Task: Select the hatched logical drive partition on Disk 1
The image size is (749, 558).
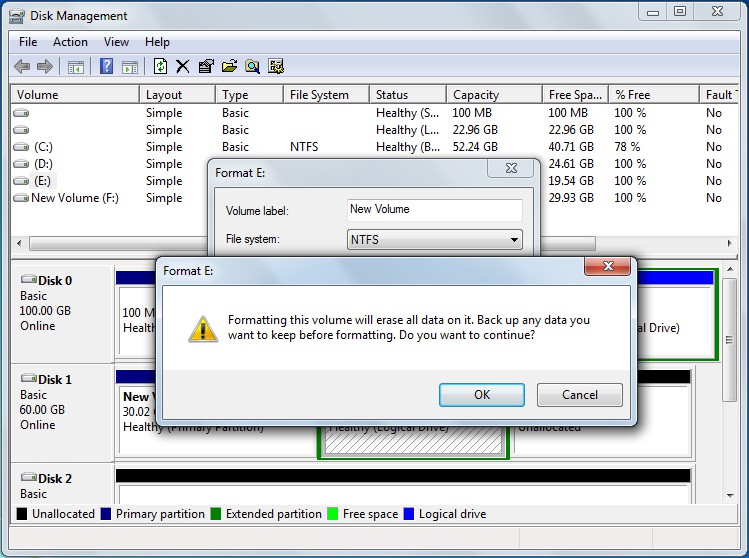Action: coord(413,441)
